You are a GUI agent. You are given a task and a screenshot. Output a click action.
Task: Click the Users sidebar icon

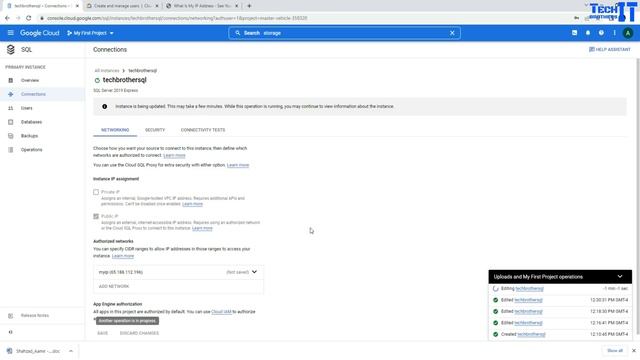point(11,108)
